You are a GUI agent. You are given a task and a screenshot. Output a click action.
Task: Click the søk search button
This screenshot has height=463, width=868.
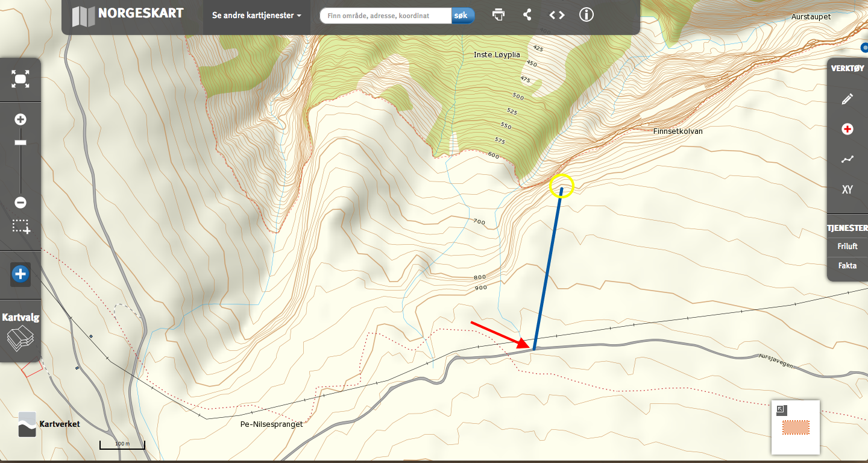click(463, 16)
